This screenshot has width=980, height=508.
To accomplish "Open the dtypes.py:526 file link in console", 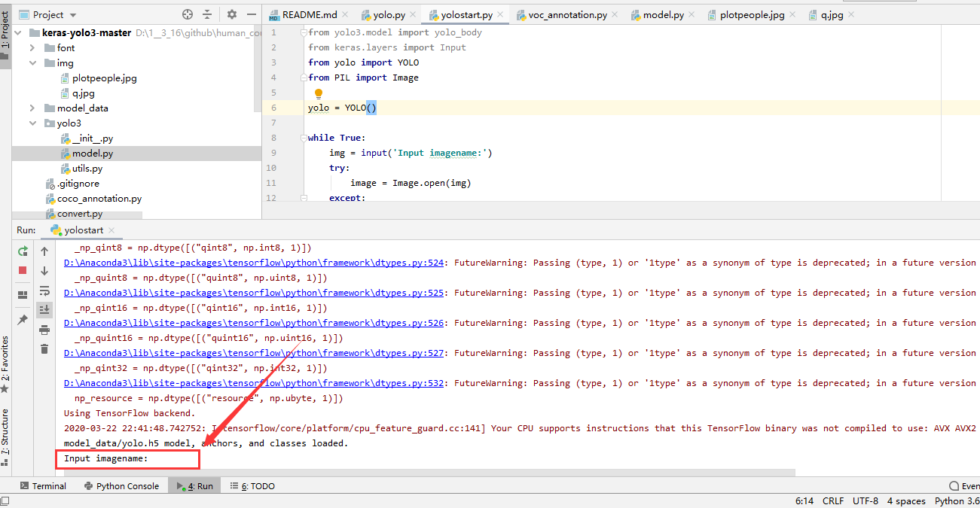I will (x=254, y=323).
